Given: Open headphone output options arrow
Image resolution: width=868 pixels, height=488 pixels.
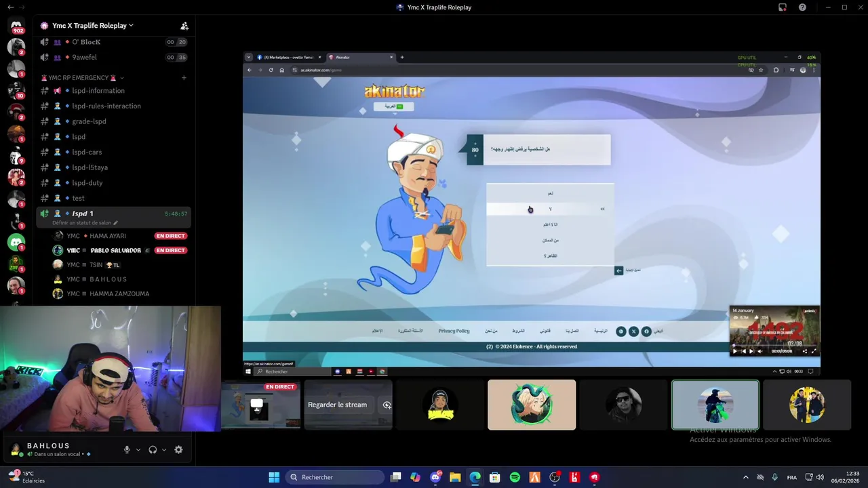Looking at the screenshot, I should (x=164, y=449).
